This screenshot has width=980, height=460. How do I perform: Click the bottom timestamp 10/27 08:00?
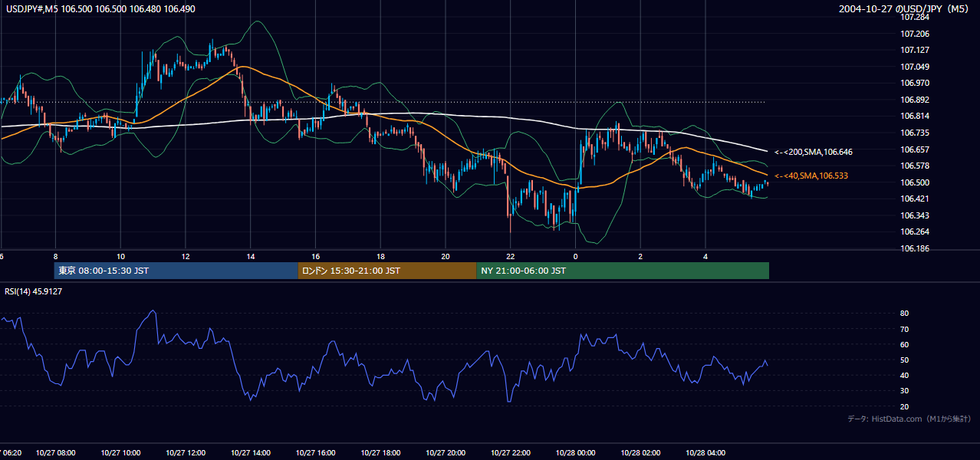click(56, 453)
